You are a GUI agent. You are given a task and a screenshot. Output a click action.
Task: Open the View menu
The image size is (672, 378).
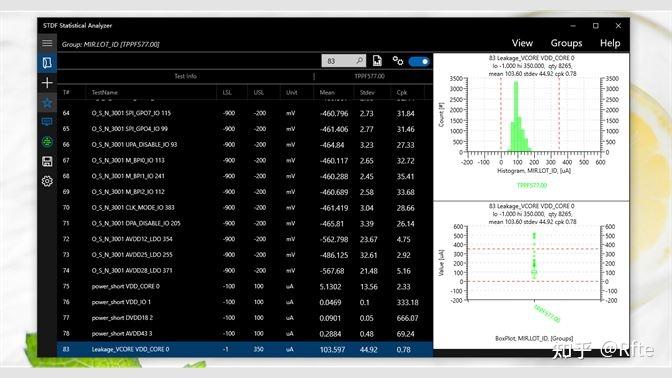coord(522,43)
